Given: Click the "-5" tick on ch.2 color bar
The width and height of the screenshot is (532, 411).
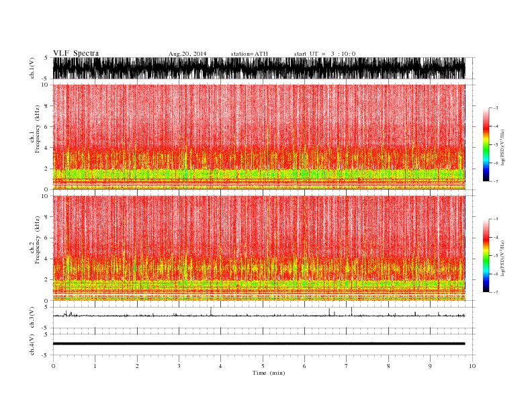Looking at the screenshot, I should pos(496,256).
